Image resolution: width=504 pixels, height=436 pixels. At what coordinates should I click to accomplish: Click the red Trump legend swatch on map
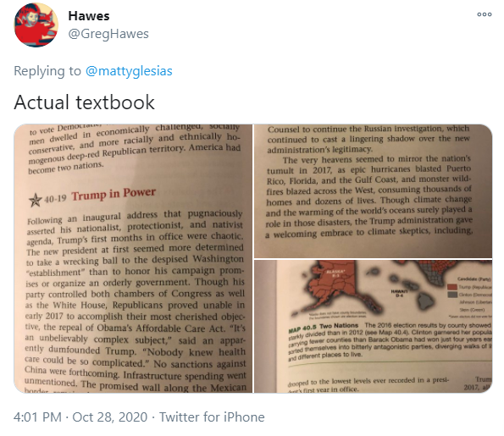click(452, 286)
